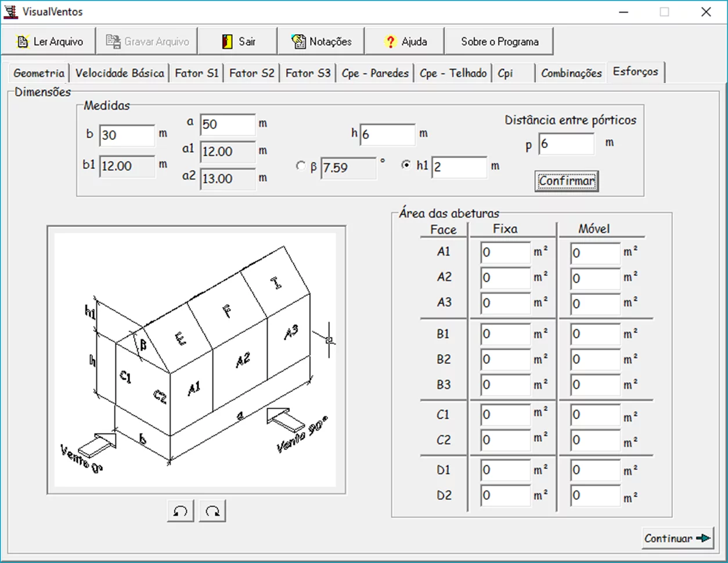The image size is (728, 563).
Task: Click the C1 Fixa area field
Action: click(506, 415)
